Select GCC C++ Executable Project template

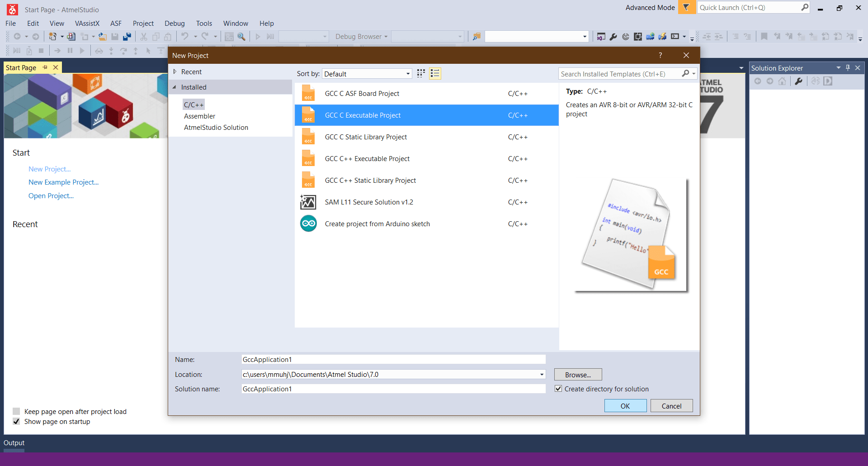click(426, 158)
